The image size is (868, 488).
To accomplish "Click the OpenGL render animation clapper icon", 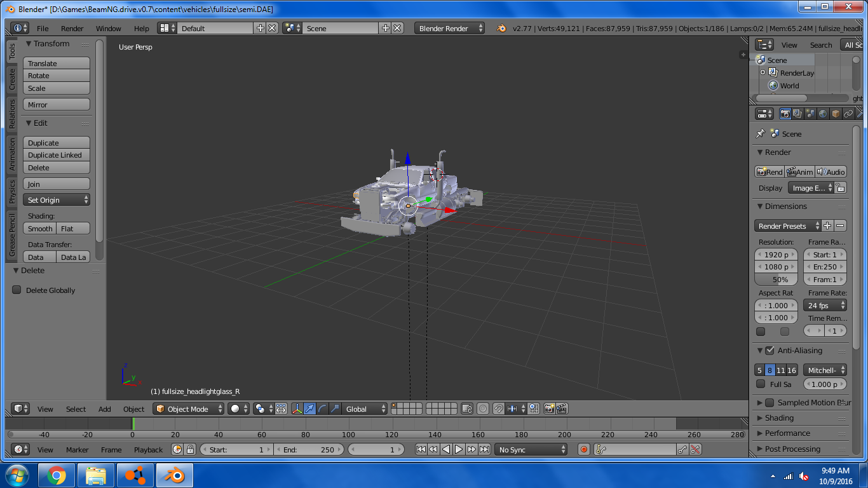I will (562, 409).
